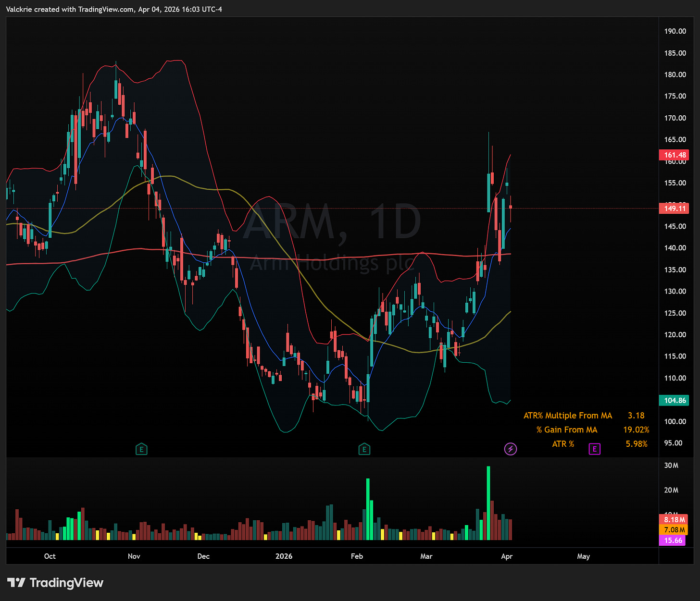Viewport: 700px width, 601px height.
Task: Click the Feb label on time axis
Action: pos(357,556)
